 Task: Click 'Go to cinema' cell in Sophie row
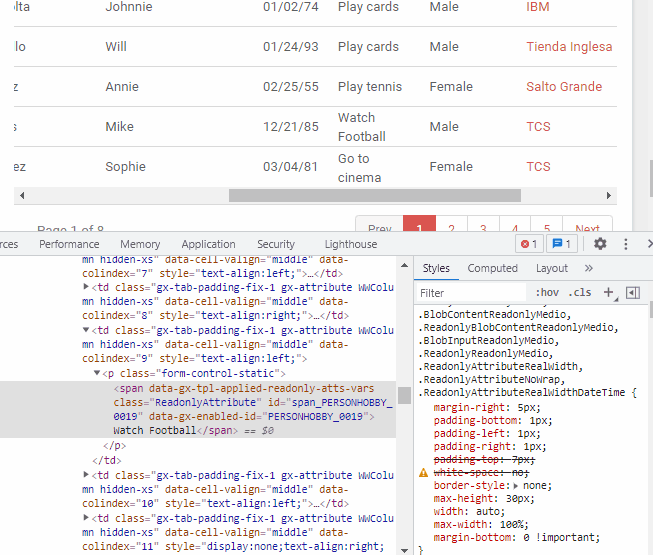(359, 168)
